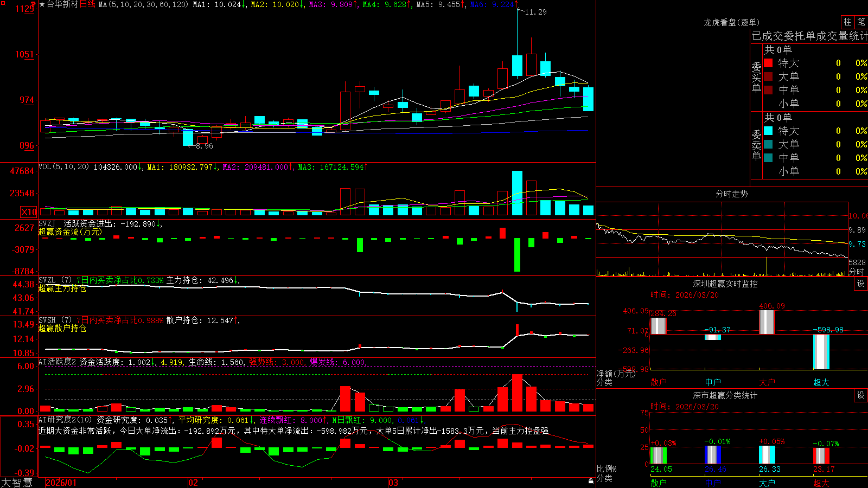Click the star icon before 台华新材

coord(42,4)
